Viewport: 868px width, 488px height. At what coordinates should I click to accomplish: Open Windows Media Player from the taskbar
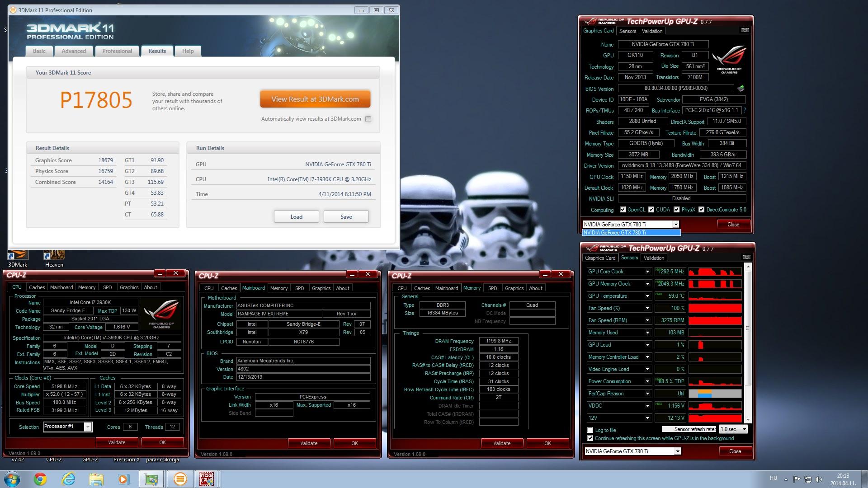pos(123,479)
